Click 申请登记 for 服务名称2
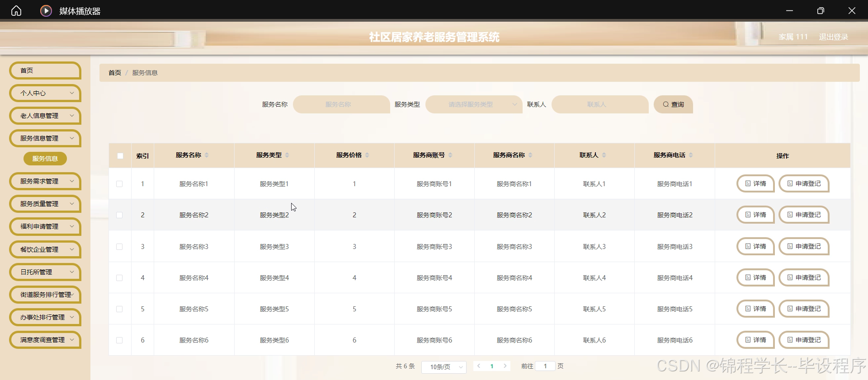The image size is (868, 380). [x=804, y=215]
